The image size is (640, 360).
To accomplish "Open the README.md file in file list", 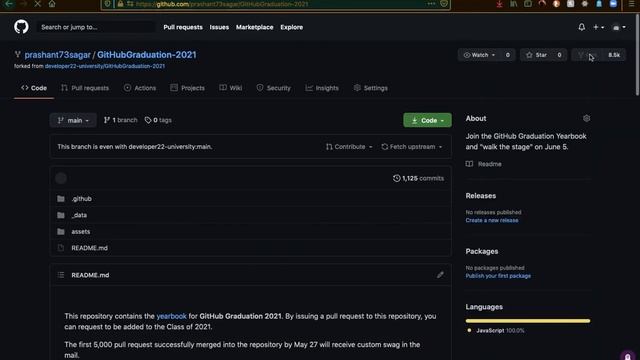I will pos(89,248).
